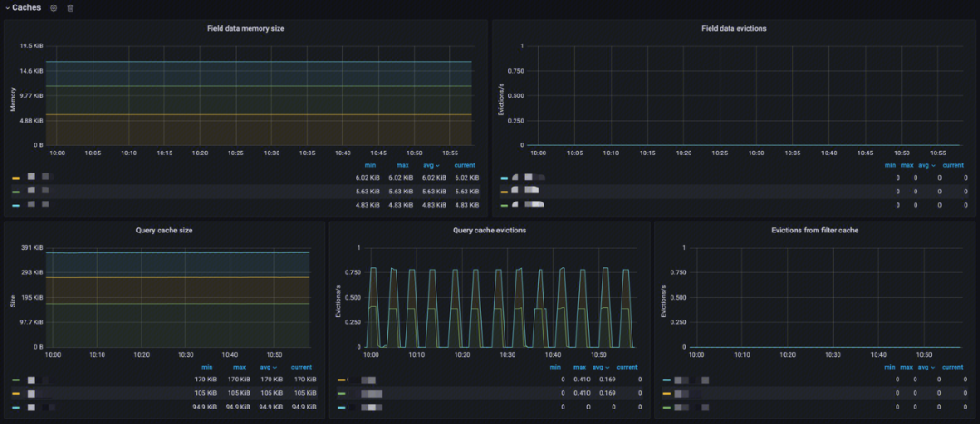Screen dimensions: 980x424
Task: Open the Caches row settings gear
Action: tap(54, 8)
